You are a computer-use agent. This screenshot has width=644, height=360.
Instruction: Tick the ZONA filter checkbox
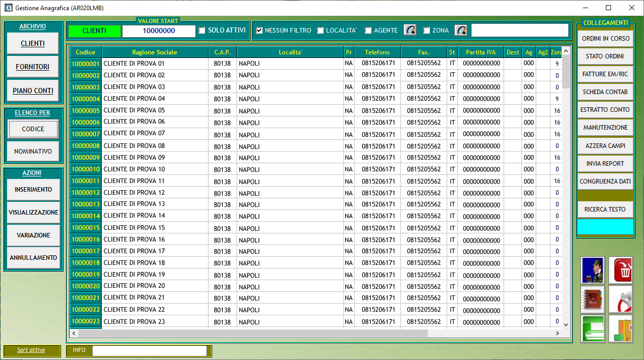(427, 30)
